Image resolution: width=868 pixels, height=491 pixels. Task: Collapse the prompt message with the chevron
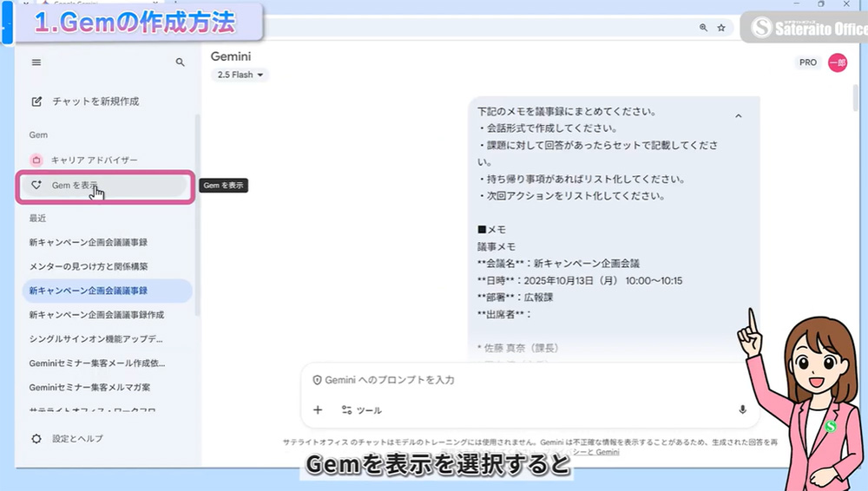(x=738, y=116)
